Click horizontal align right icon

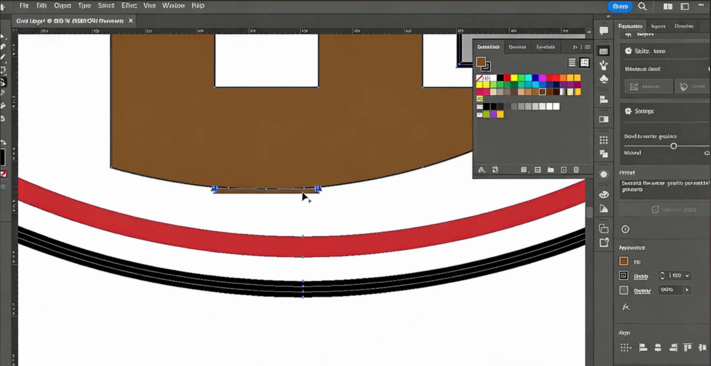pos(673,348)
